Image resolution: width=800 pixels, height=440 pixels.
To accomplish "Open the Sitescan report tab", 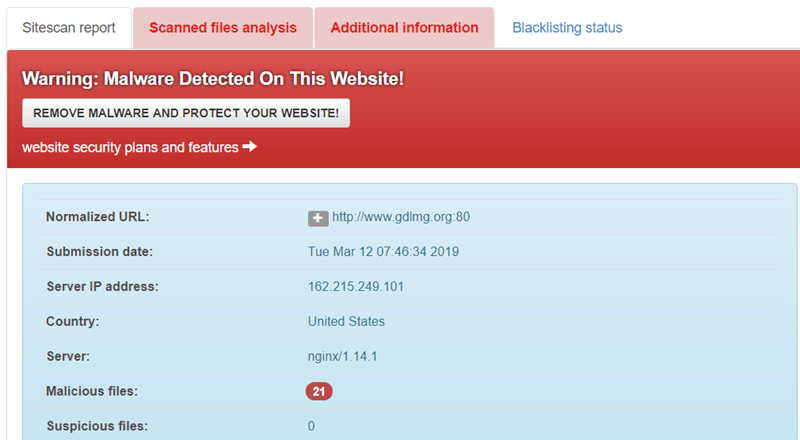I will tap(68, 28).
